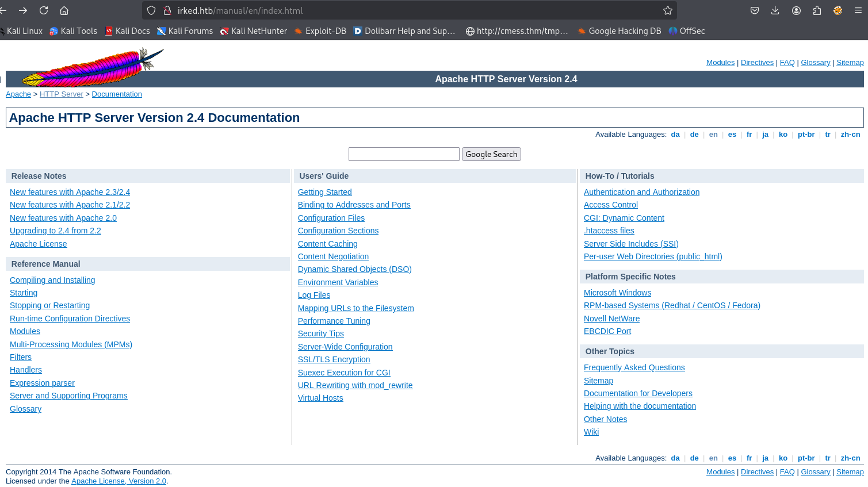Screen dimensions: 868x487
Task: Open Multi-Processing Modules (MPMs)
Action: tap(71, 344)
